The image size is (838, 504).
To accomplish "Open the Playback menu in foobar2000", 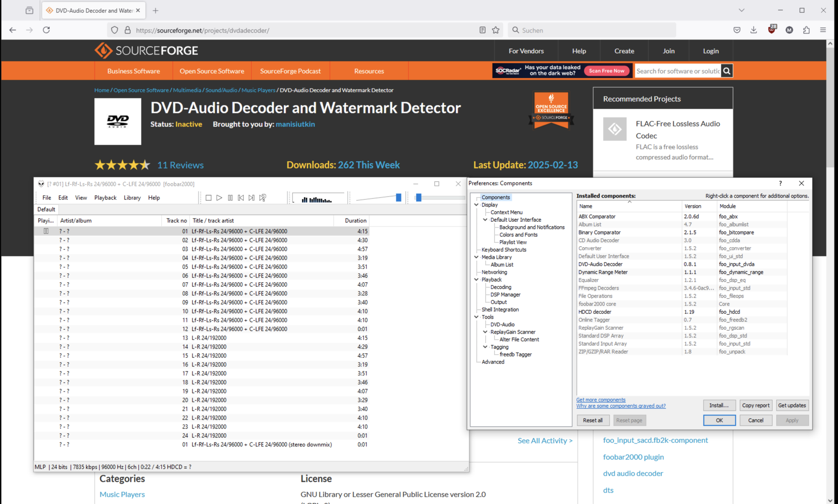I will (x=105, y=198).
